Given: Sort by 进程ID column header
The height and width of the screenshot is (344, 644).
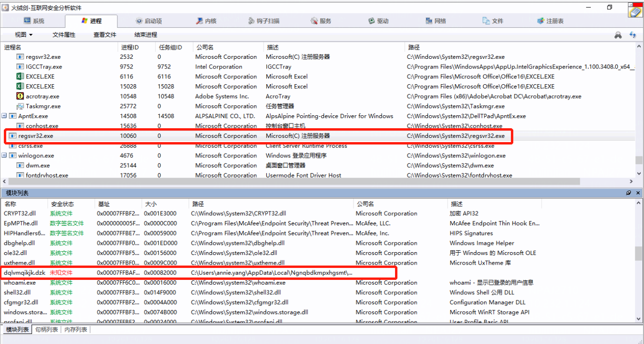Looking at the screenshot, I should pyautogui.click(x=137, y=47).
